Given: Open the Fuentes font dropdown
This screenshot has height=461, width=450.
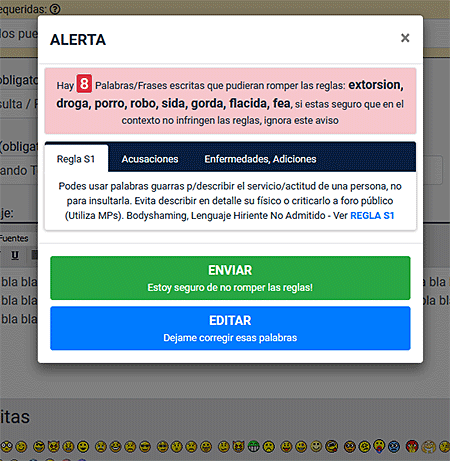Looking at the screenshot, I should coord(13,238).
